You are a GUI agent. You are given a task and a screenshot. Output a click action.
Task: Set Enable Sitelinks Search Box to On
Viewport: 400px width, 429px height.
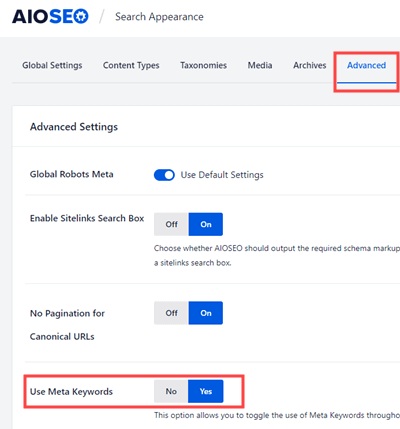click(206, 224)
